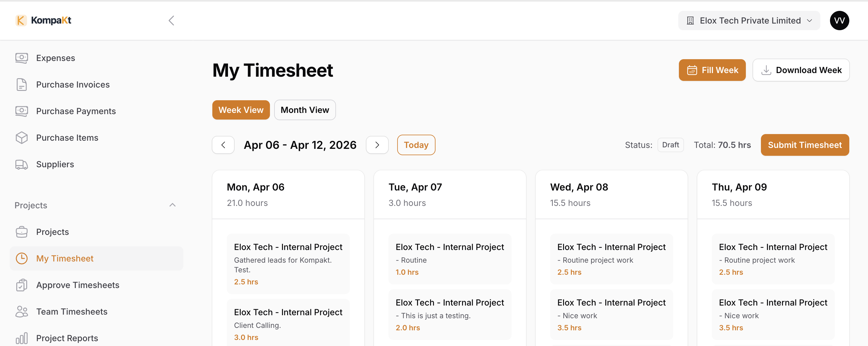Screen dimensions: 868x346
Task: Click the Suppliers truck icon
Action: click(22, 164)
